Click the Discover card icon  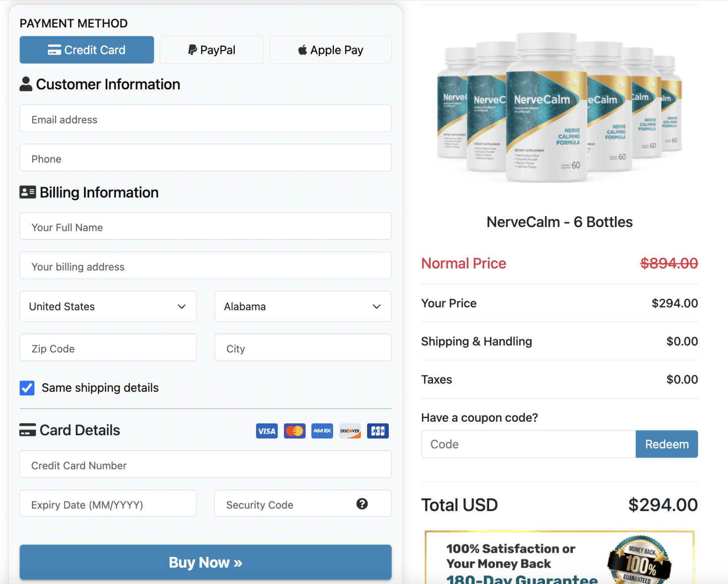point(350,430)
